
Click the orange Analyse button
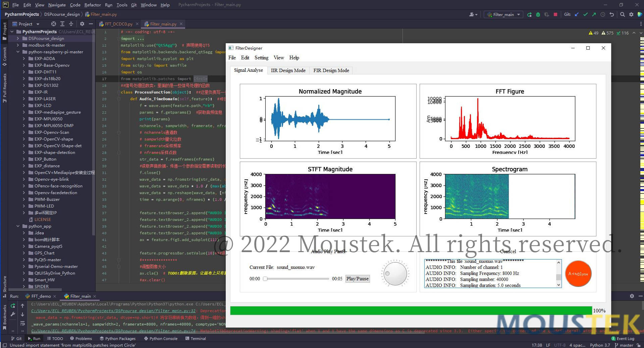pos(578,274)
